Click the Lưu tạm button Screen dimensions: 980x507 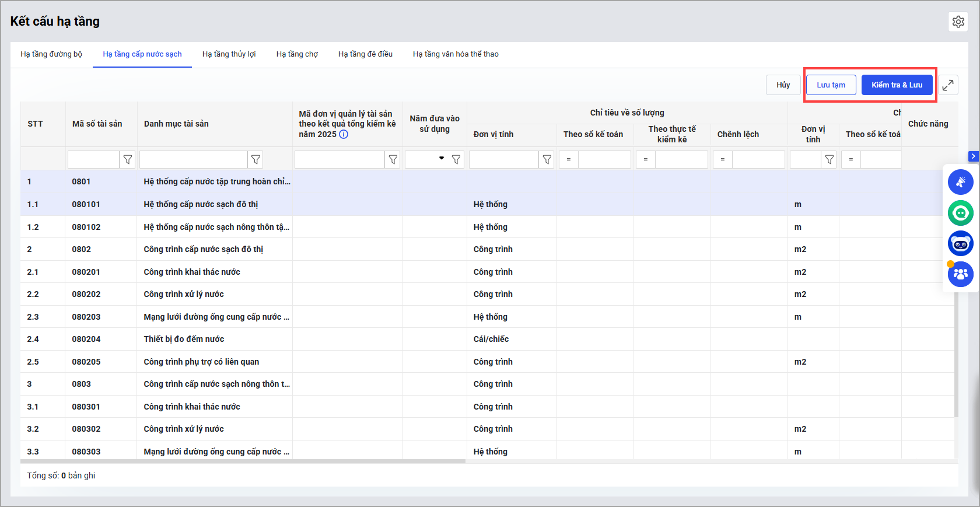(x=831, y=85)
